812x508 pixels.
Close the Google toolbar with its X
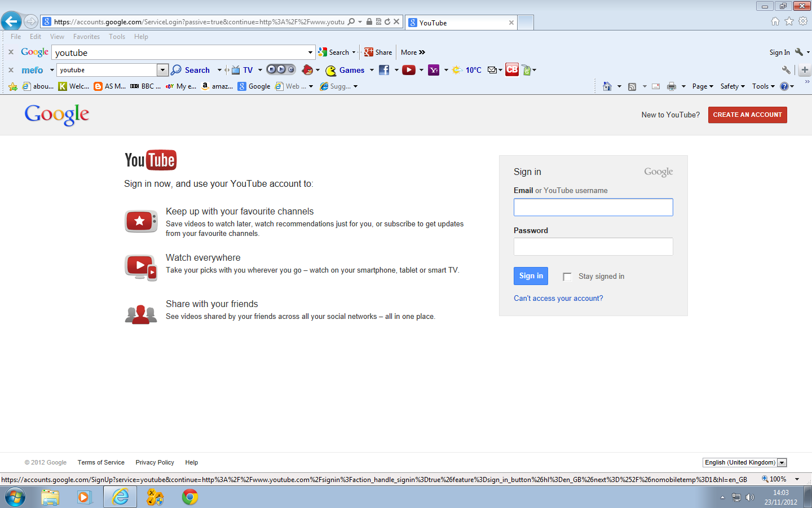(11, 52)
